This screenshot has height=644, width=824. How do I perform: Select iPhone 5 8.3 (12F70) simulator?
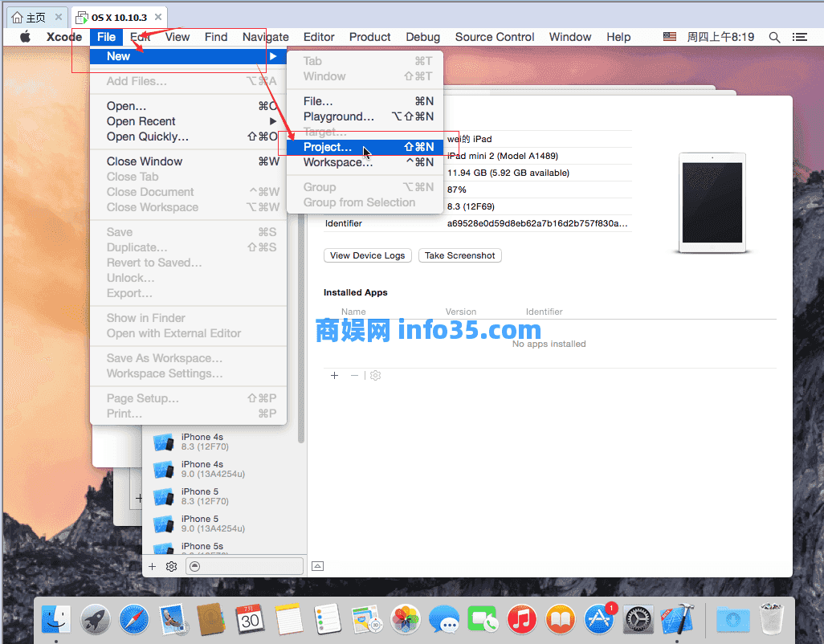tap(223, 496)
